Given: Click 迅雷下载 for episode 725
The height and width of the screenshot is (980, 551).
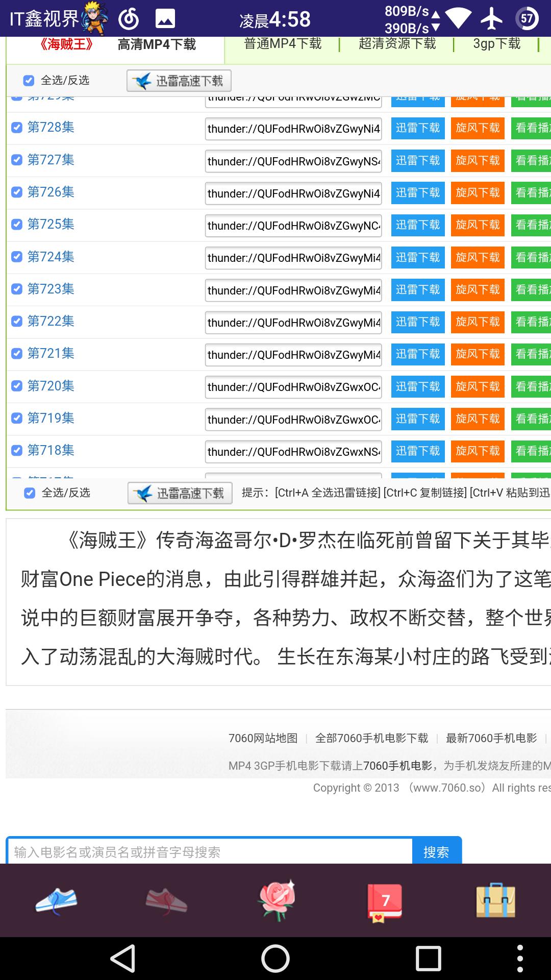Looking at the screenshot, I should click(418, 225).
